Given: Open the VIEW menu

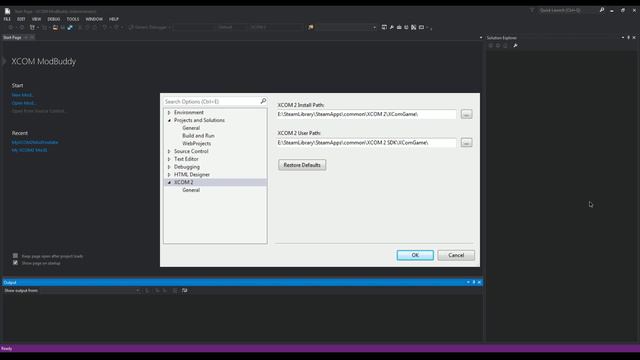Looking at the screenshot, I should (x=36, y=19).
